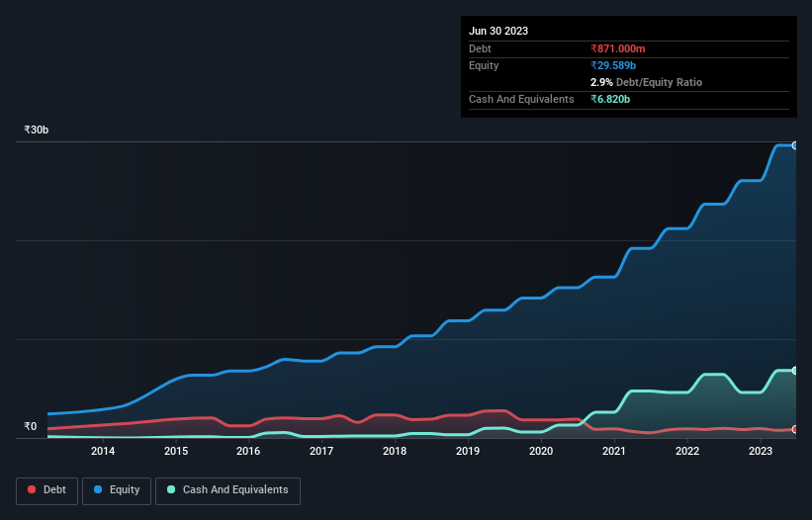Click the Debt endpoint marker on chart
The width and height of the screenshot is (812, 520).
pyautogui.click(x=795, y=429)
